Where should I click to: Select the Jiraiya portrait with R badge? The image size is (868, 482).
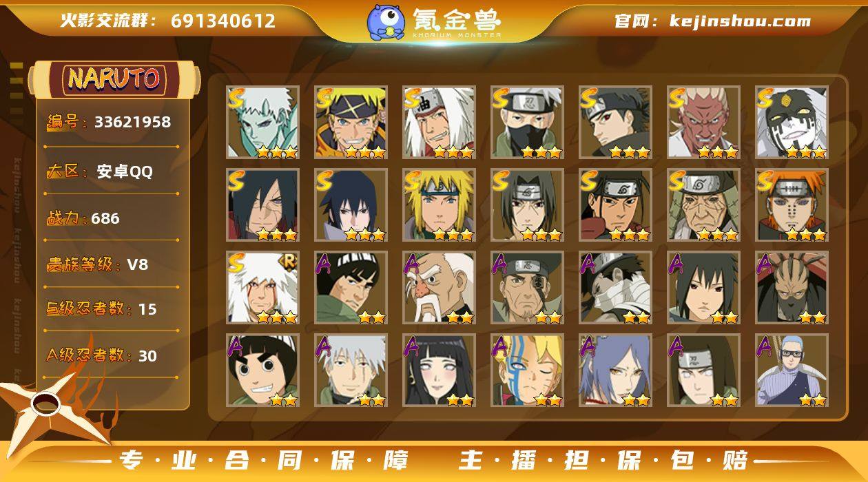pos(263,287)
